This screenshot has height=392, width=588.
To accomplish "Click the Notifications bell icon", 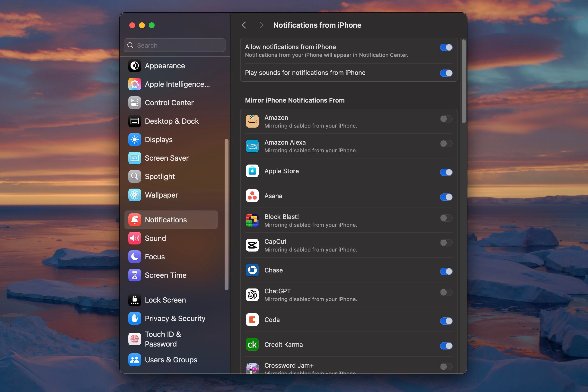I will [x=134, y=220].
